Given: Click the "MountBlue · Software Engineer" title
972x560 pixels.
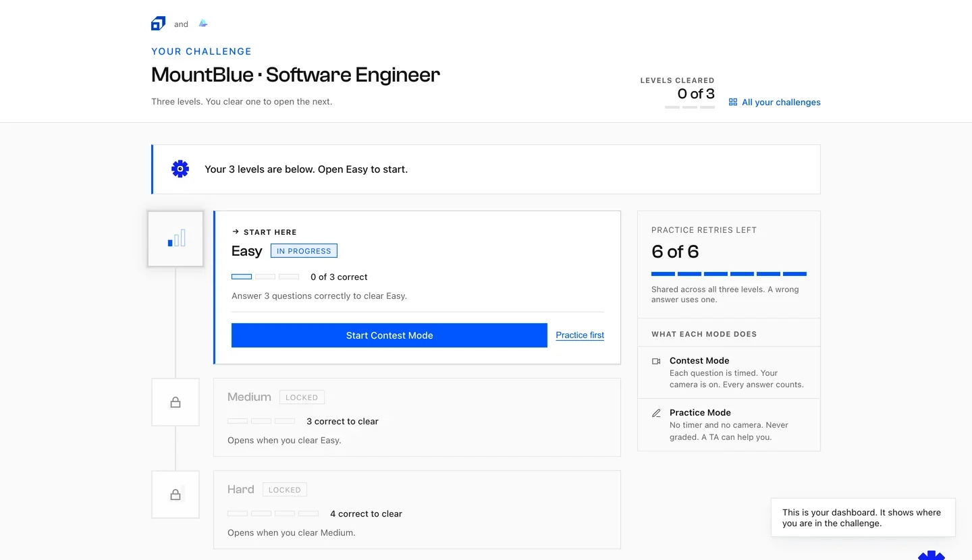Looking at the screenshot, I should [296, 75].
